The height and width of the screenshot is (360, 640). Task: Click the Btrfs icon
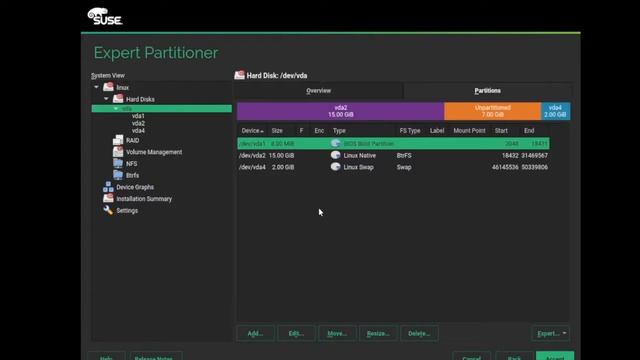118,175
